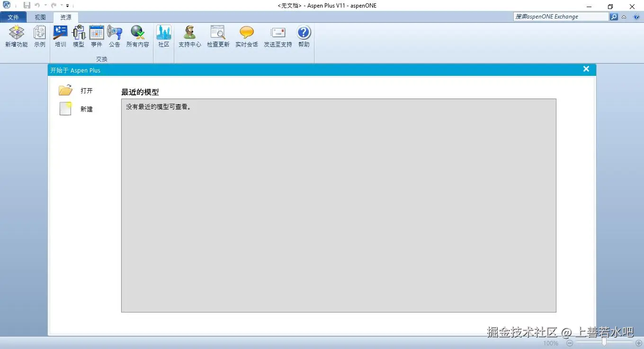
Task: Click the search magnifier button for Exchange
Action: click(614, 17)
